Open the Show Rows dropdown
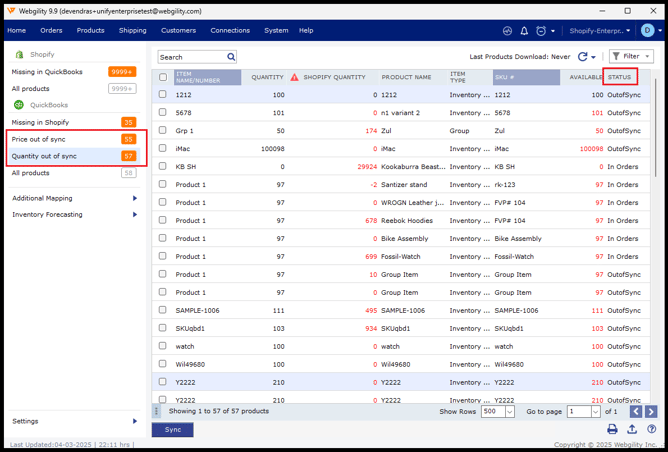The image size is (668, 452). 497,411
